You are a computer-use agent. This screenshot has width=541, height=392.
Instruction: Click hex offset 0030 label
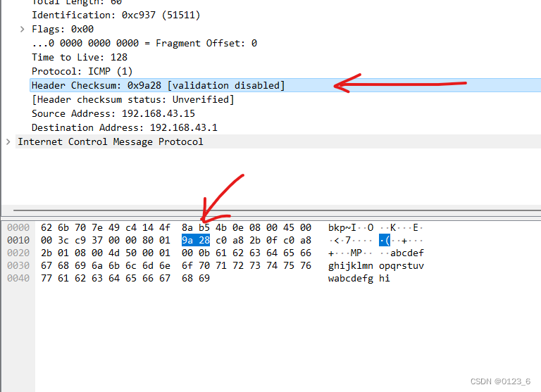18,266
